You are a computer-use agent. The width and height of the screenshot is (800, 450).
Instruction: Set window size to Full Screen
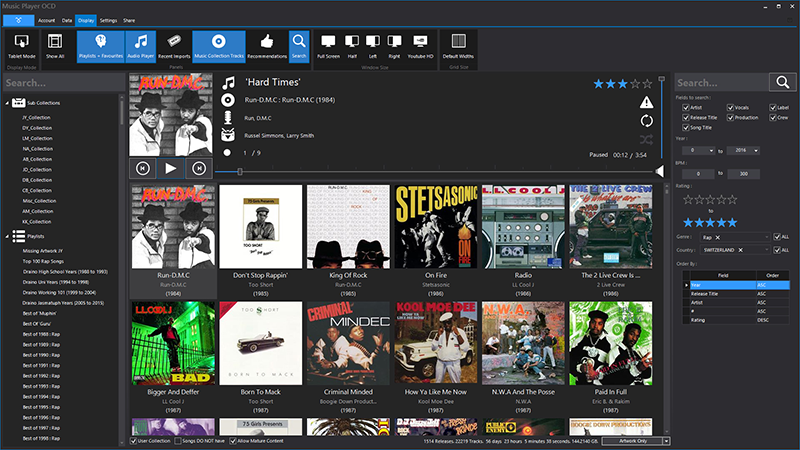tap(328, 46)
